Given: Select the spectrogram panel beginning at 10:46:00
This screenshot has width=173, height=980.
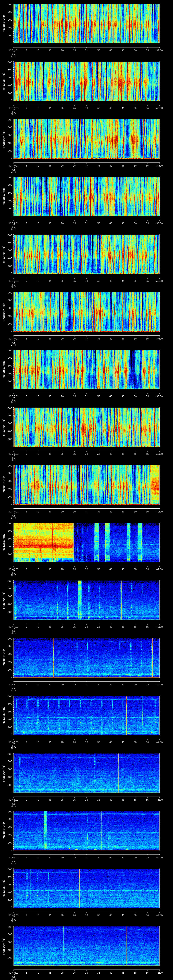Looking at the screenshot, I should point(86,889).
